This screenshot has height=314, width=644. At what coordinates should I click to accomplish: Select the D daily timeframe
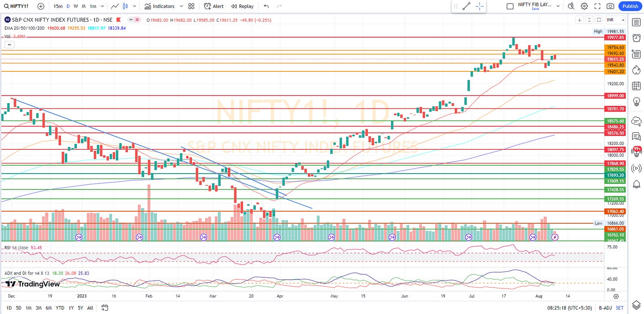pyautogui.click(x=68, y=6)
